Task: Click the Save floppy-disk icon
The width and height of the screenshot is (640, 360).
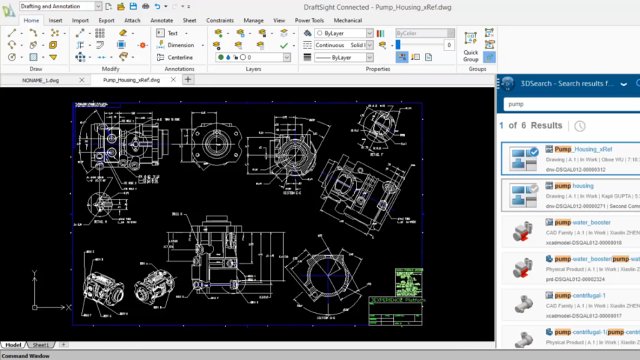Action: click(133, 6)
